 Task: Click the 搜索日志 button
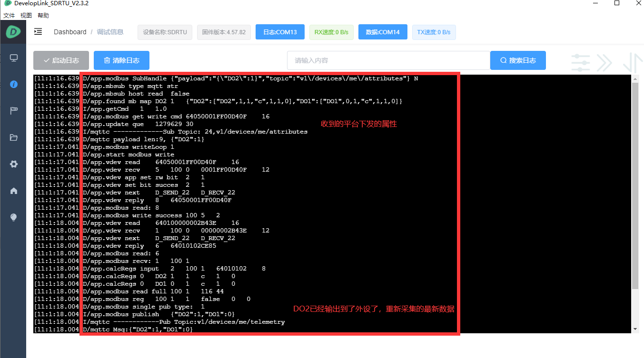(518, 60)
